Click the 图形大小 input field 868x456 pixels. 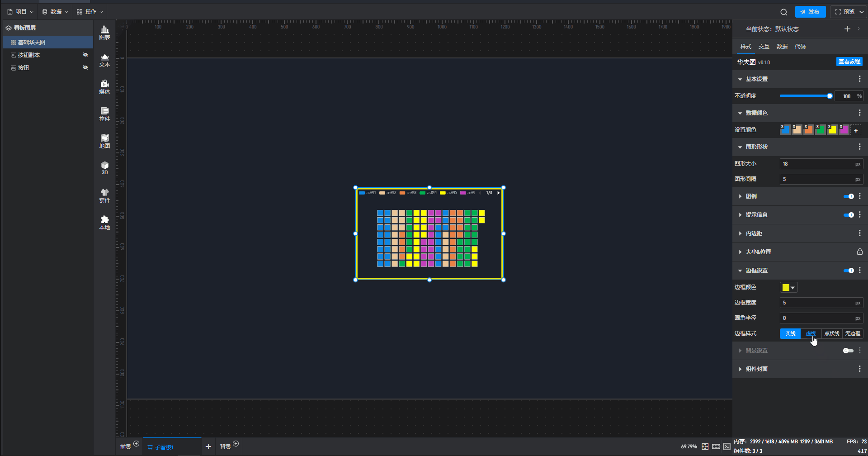816,164
